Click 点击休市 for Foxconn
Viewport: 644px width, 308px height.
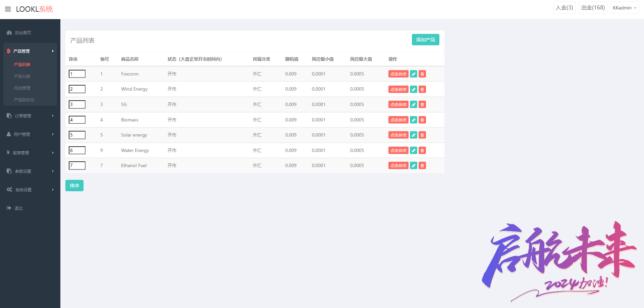point(398,74)
